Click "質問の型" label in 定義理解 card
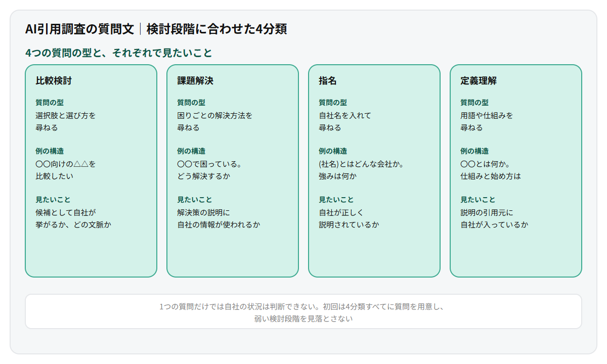Viewport: 607px width, 364px height. coord(474,103)
